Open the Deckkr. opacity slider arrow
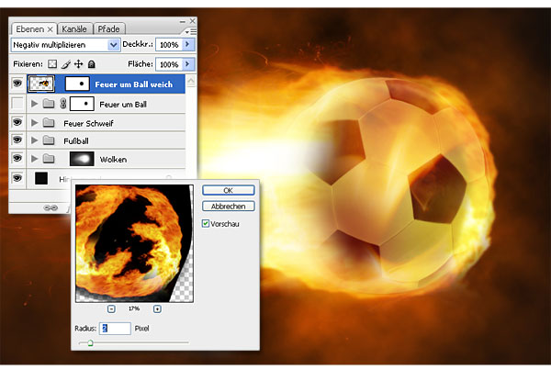551x392 pixels. tap(187, 45)
